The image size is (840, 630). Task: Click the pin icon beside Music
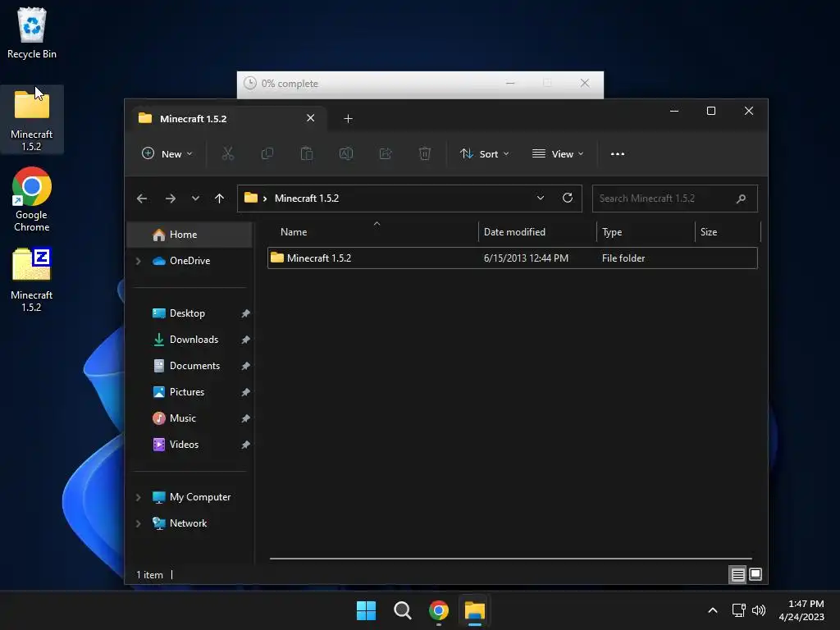coord(245,418)
